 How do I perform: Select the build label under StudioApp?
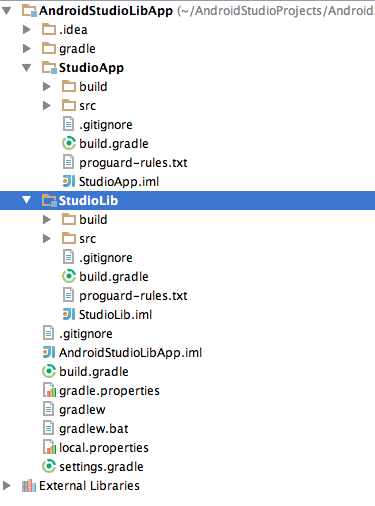click(x=93, y=87)
